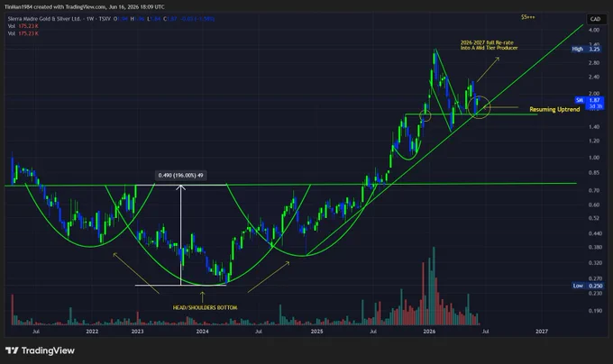Viewport: 613px width, 364px height.
Task: Click 2025 on the time axis
Action: 316,332
